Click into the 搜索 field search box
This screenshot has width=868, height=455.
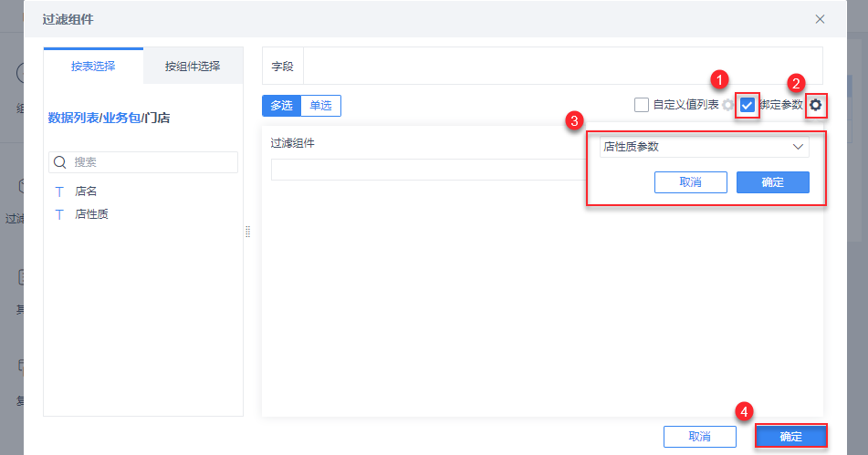[143, 162]
